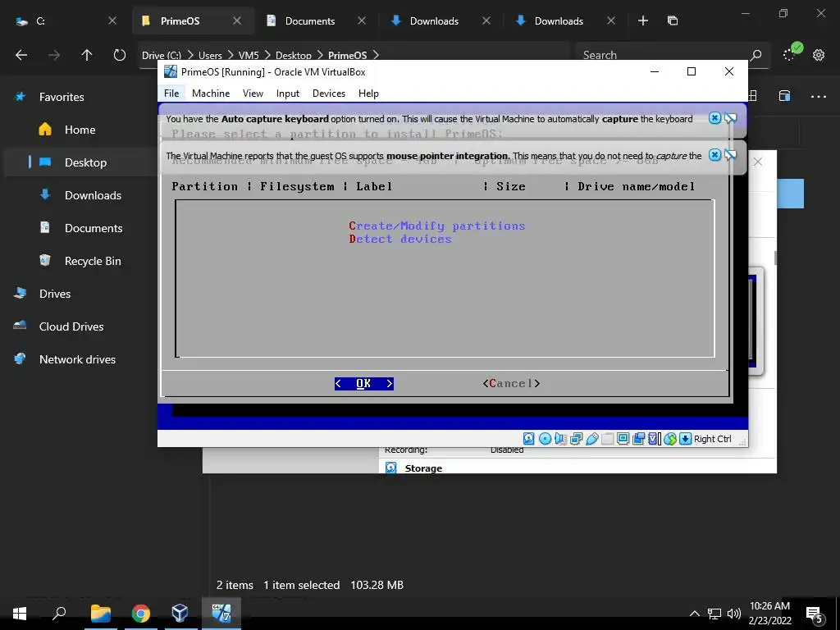Screen dimensions: 840x630
Task: Click Users in the address breadcrumb
Action: coord(210,55)
